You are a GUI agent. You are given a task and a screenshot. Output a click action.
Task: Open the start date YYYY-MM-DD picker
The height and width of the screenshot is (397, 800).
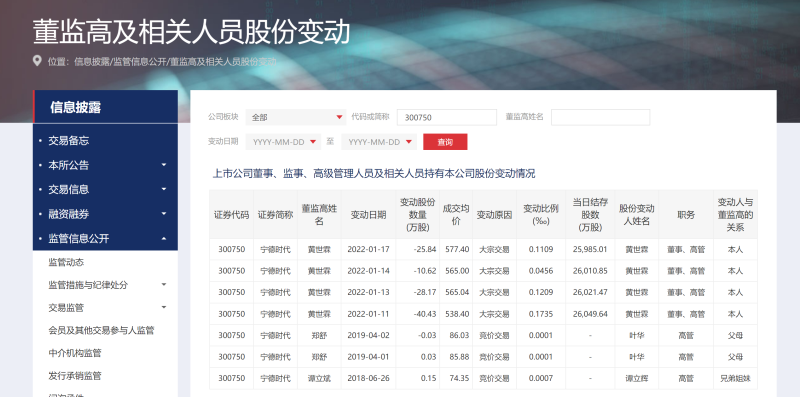[283, 142]
